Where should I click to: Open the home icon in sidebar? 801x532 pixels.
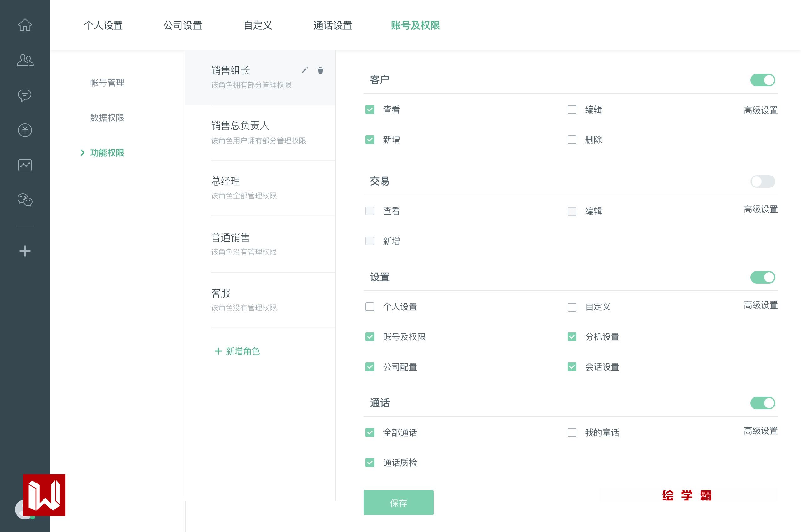point(25,25)
